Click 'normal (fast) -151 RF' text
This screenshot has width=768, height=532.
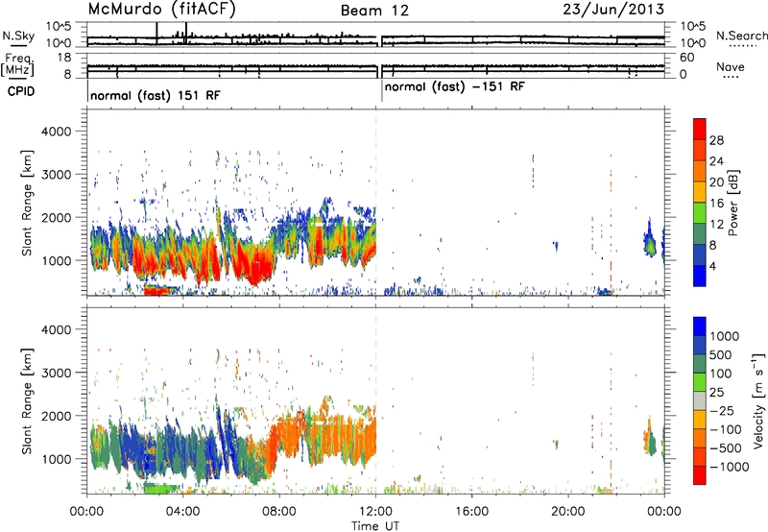(x=454, y=87)
